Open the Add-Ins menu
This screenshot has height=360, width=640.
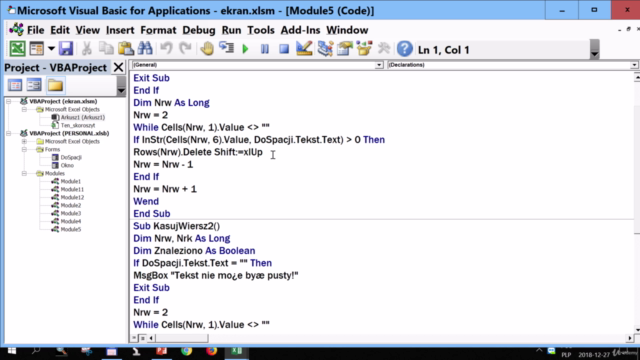300,30
